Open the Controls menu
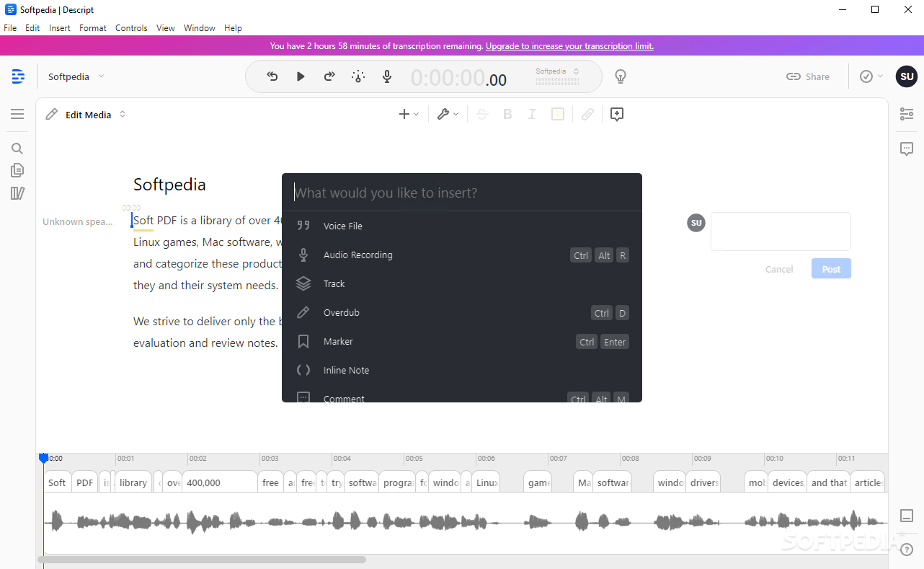 tap(131, 28)
